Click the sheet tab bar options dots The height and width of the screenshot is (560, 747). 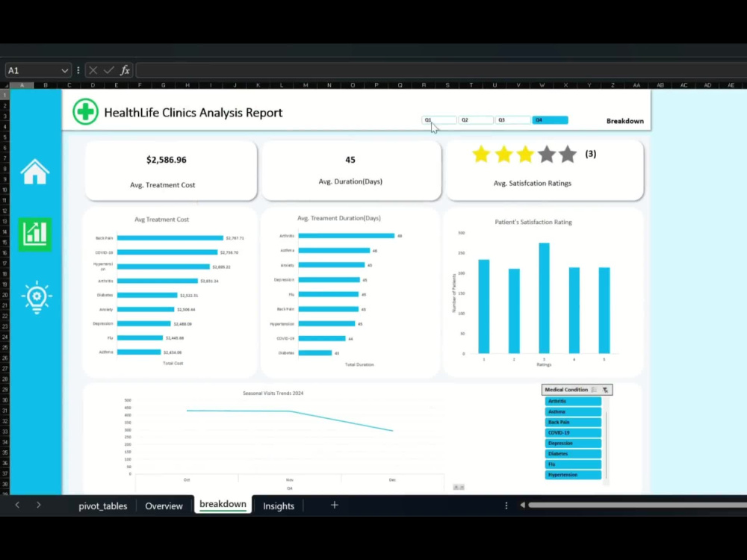506,505
